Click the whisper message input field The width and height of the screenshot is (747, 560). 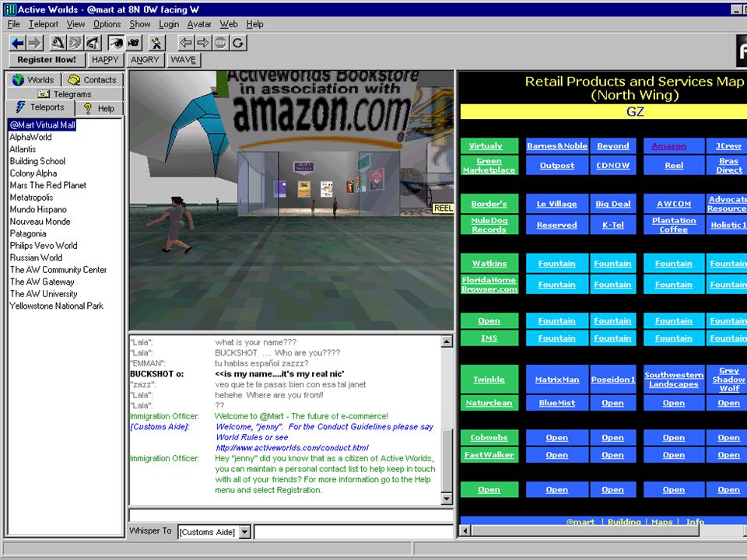click(353, 532)
